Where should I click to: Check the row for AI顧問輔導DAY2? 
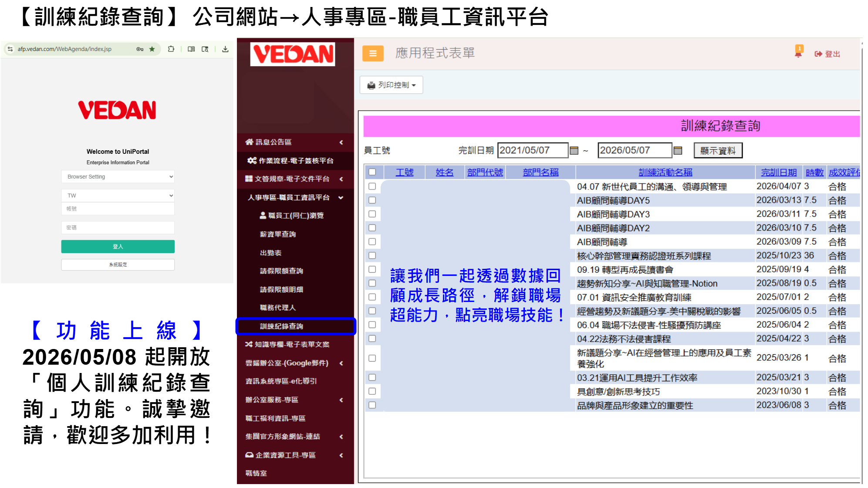[x=372, y=228]
